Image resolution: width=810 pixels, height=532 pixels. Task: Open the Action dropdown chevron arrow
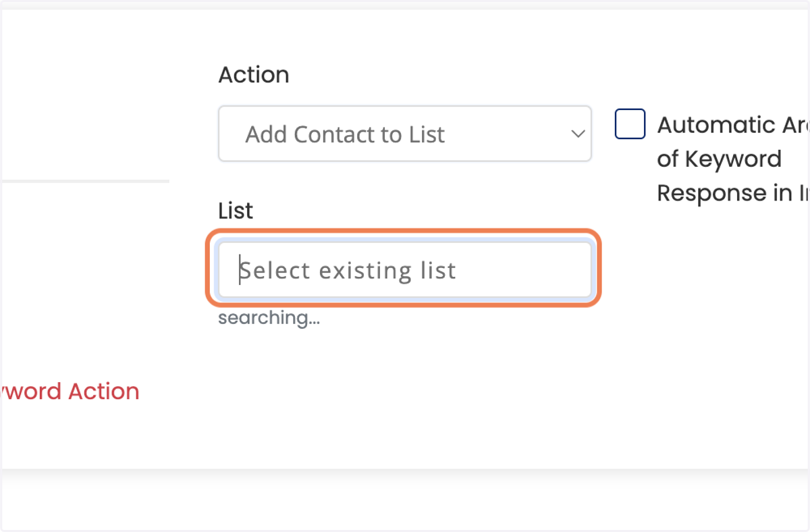point(578,134)
